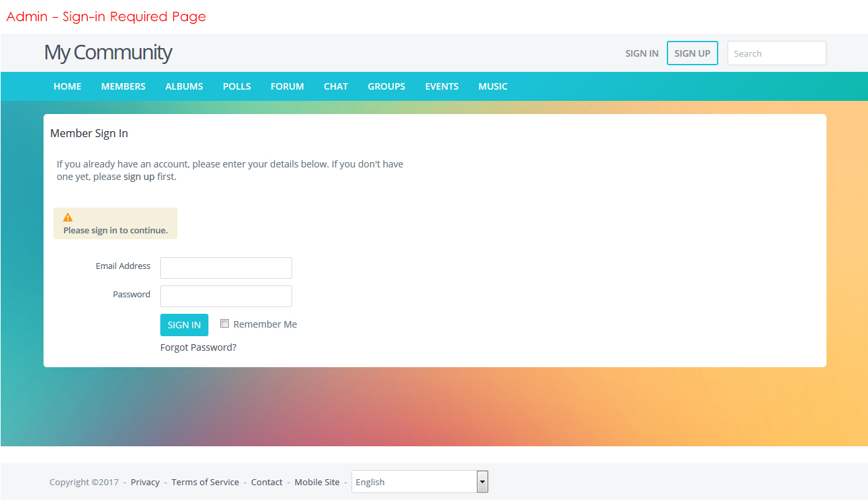Click the Sign In header link
This screenshot has width=868, height=501.
click(642, 53)
